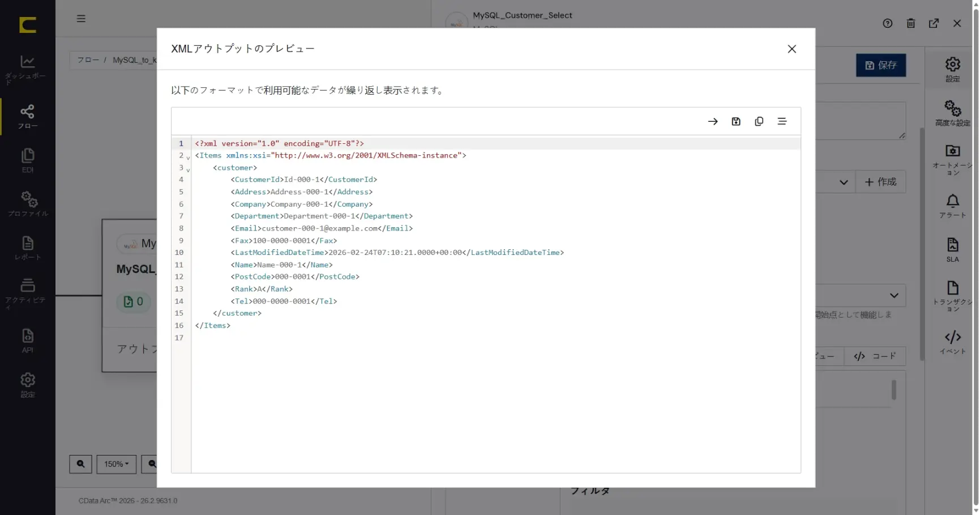The height and width of the screenshot is (515, 980).
Task: Save the XML preview with the disk icon
Action: tap(736, 121)
